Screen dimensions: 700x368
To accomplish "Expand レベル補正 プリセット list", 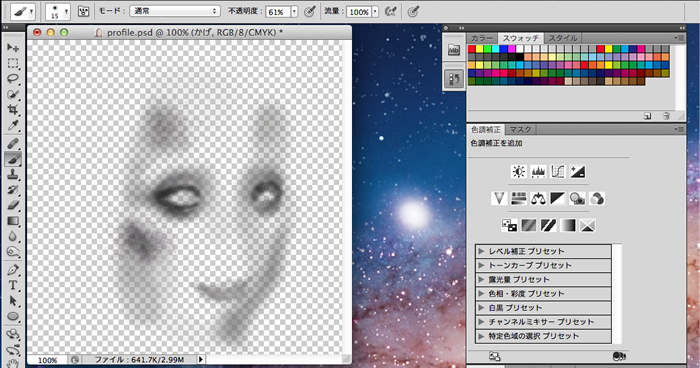I will (481, 251).
